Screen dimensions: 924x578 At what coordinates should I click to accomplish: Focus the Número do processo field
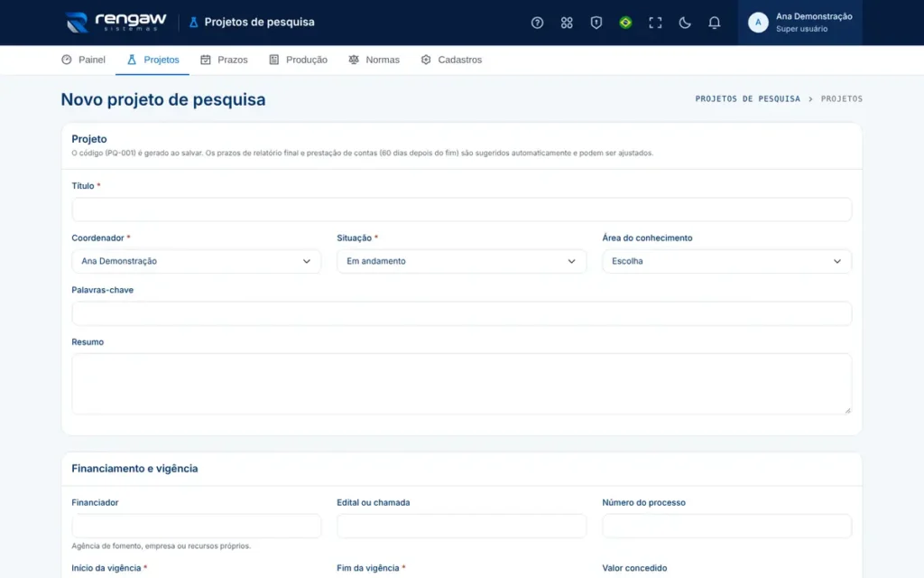pyautogui.click(x=726, y=526)
